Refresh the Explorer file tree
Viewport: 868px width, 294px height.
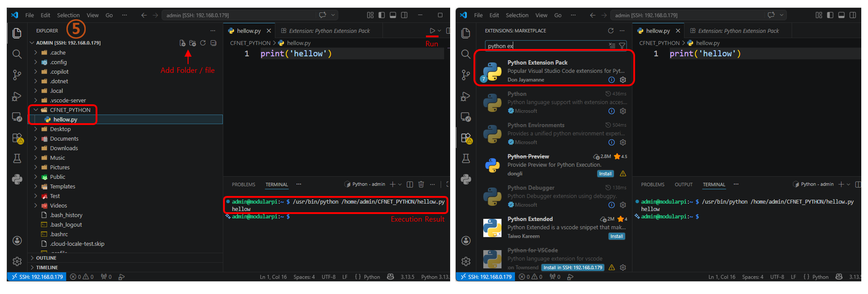(203, 43)
